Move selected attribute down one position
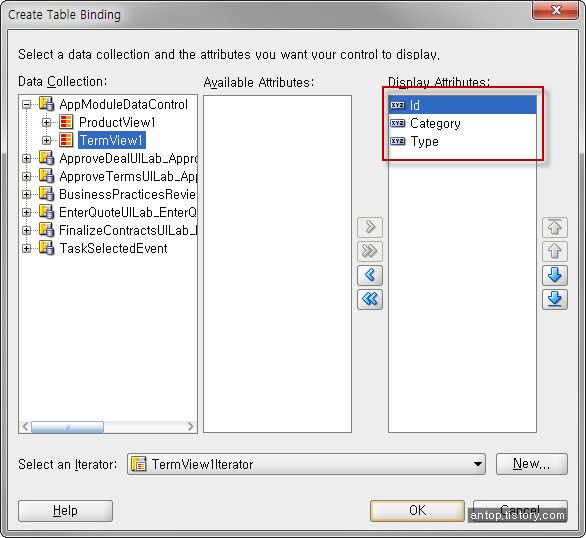Image resolution: width=586 pixels, height=538 pixels. [555, 275]
